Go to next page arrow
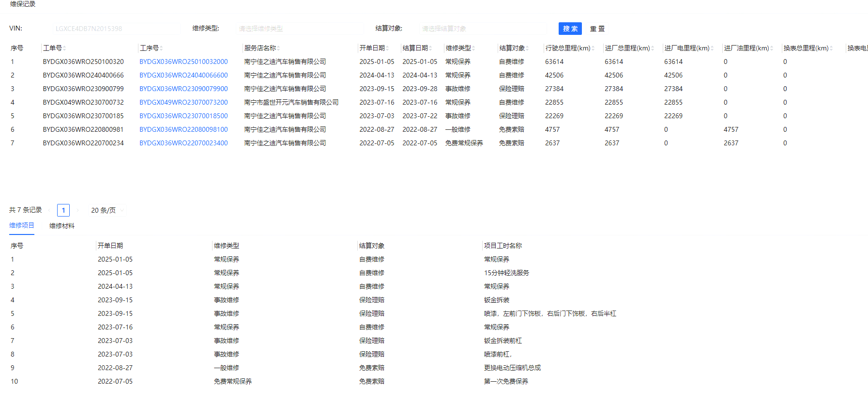Image resolution: width=868 pixels, height=405 pixels. [77, 210]
